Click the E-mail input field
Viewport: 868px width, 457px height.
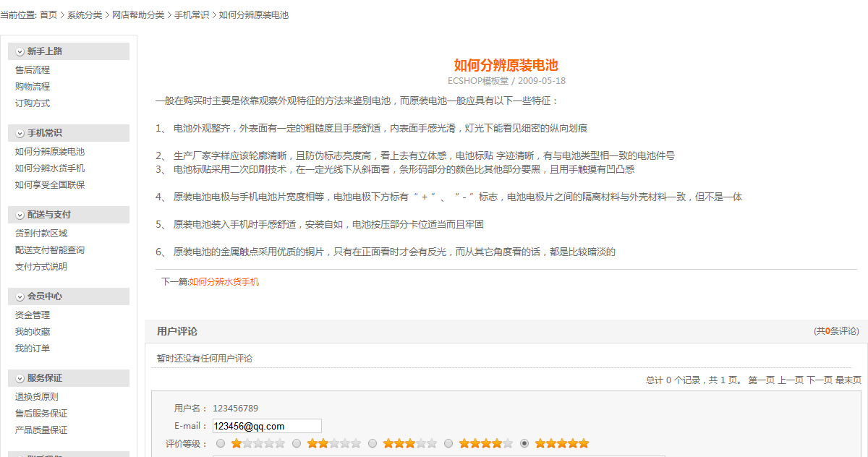[x=267, y=427]
